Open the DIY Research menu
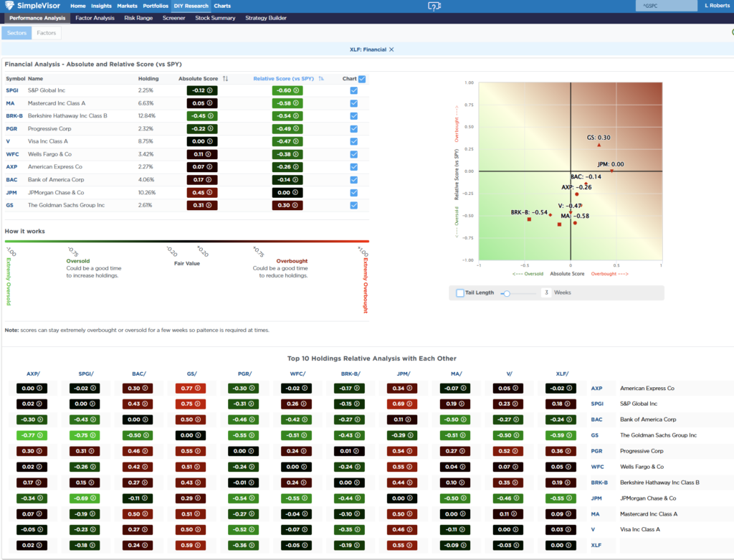This screenshot has width=734, height=560. pyautogui.click(x=191, y=6)
